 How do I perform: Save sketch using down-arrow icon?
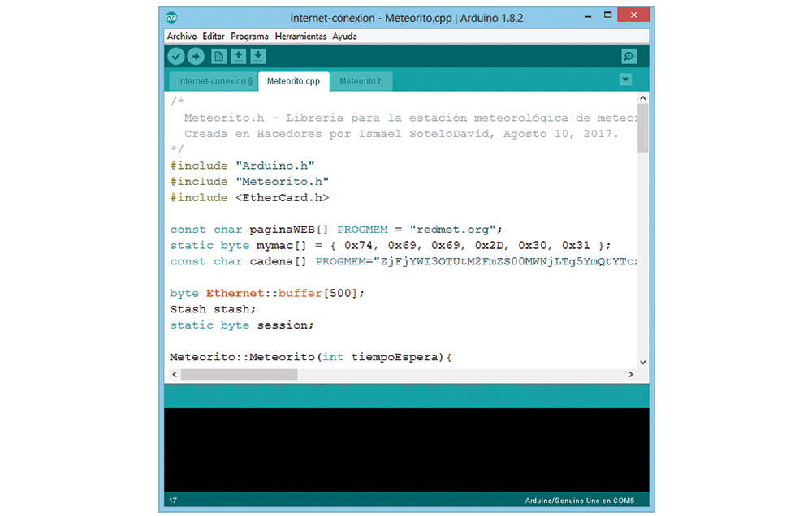pyautogui.click(x=257, y=56)
